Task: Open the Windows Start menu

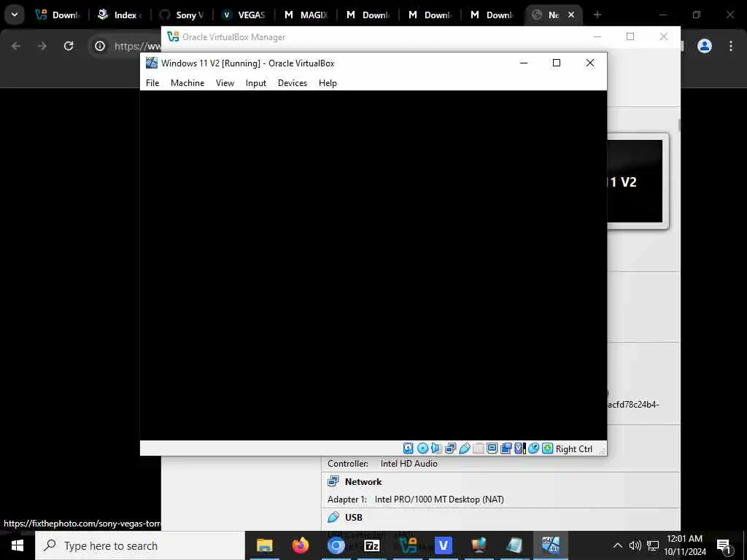Action: [18, 545]
